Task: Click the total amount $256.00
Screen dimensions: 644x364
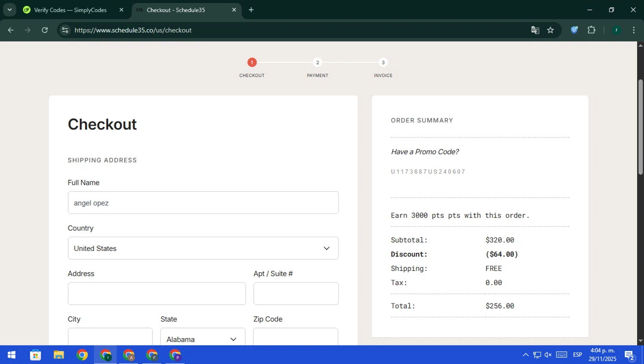Action: [x=500, y=306]
